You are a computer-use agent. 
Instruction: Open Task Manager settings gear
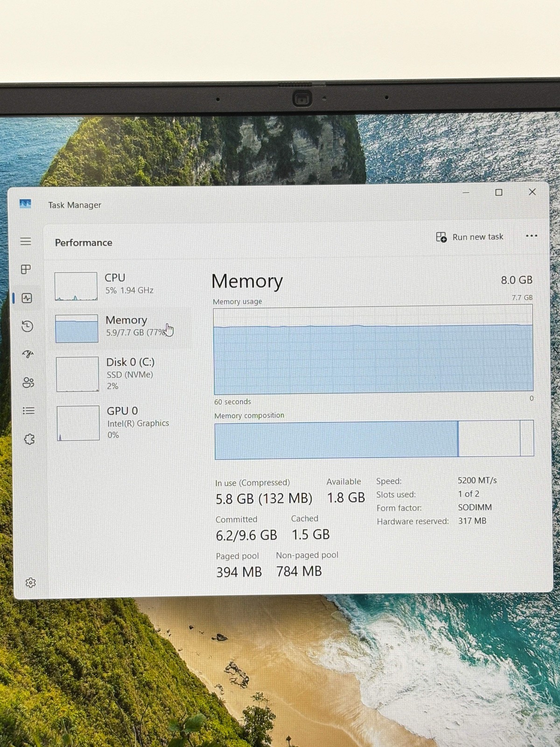[31, 583]
